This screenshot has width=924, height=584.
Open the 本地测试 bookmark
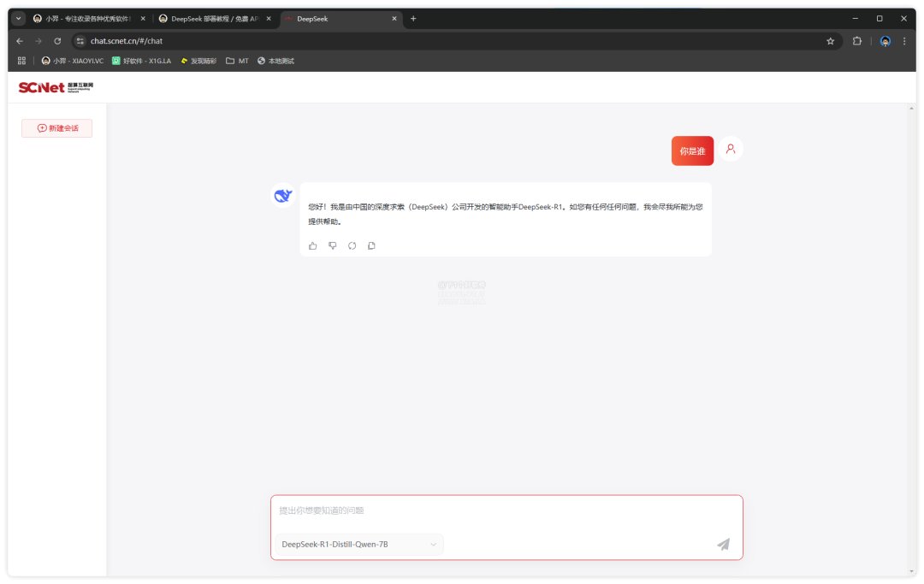pos(275,62)
